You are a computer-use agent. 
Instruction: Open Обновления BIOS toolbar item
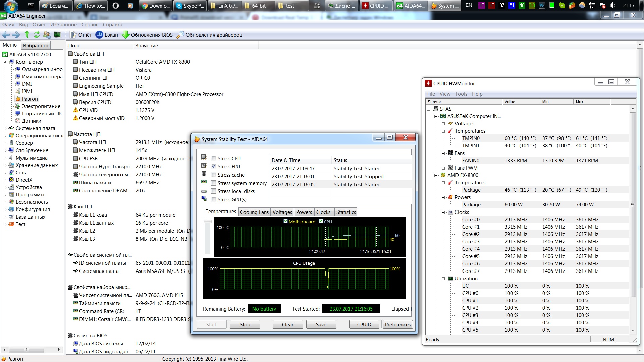click(148, 35)
